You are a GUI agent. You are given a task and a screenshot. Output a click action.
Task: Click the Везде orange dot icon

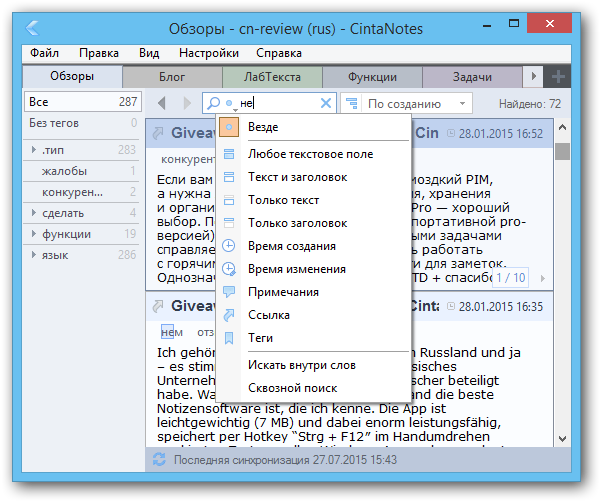pyautogui.click(x=229, y=127)
